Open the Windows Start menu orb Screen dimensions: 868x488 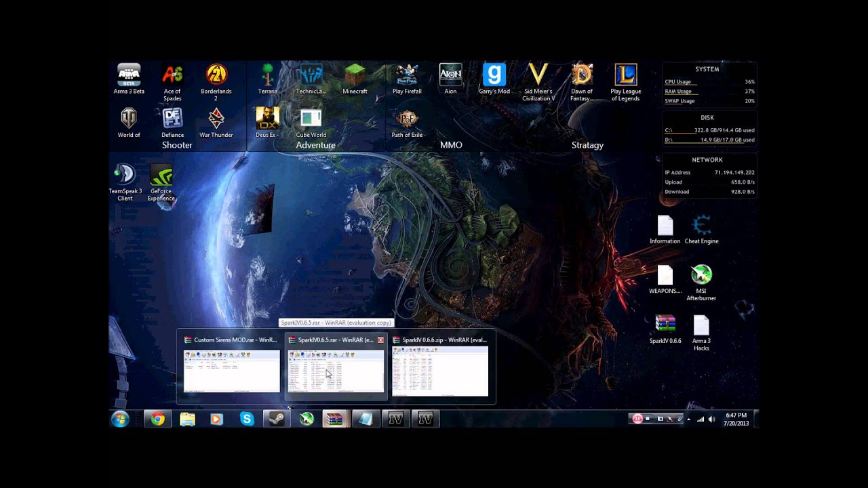point(120,420)
